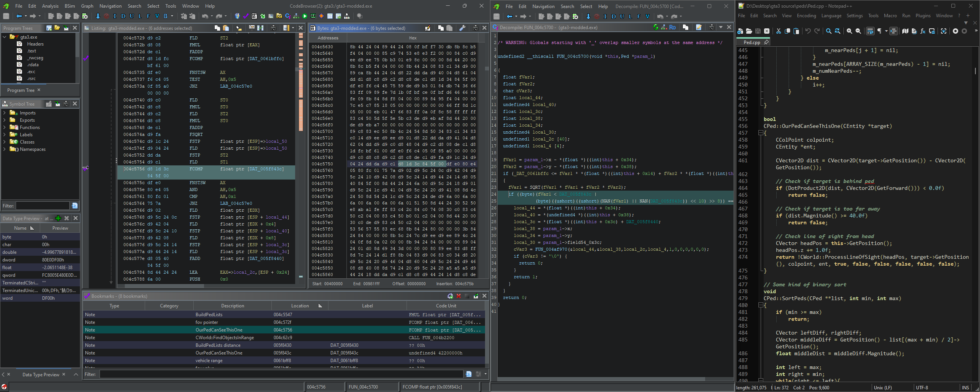Click the Bookmarks filter text field
Image resolution: width=980 pixels, height=392 pixels.
click(281, 374)
